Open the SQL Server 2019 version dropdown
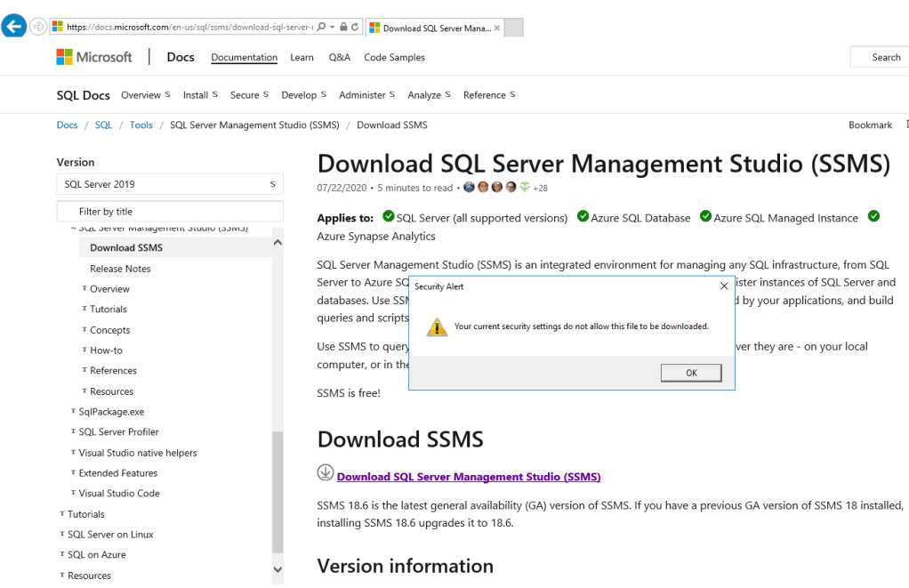 tap(169, 184)
